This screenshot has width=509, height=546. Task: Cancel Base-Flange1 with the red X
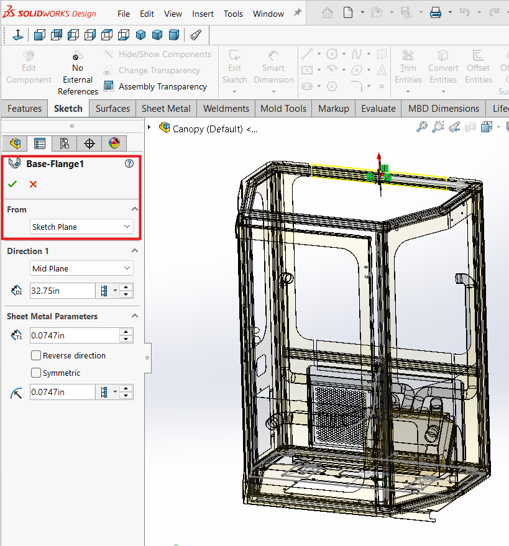pyautogui.click(x=33, y=184)
